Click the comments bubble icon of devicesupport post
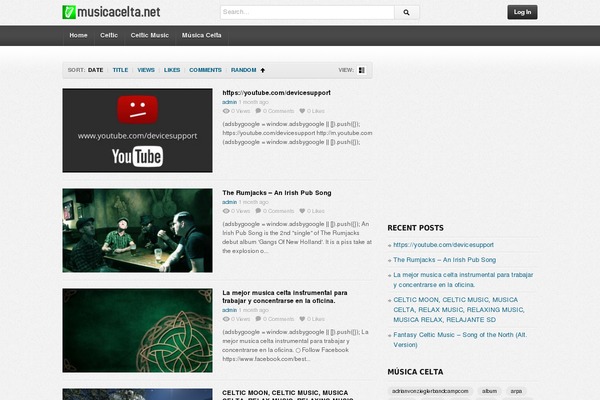The width and height of the screenshot is (600, 400). point(258,111)
